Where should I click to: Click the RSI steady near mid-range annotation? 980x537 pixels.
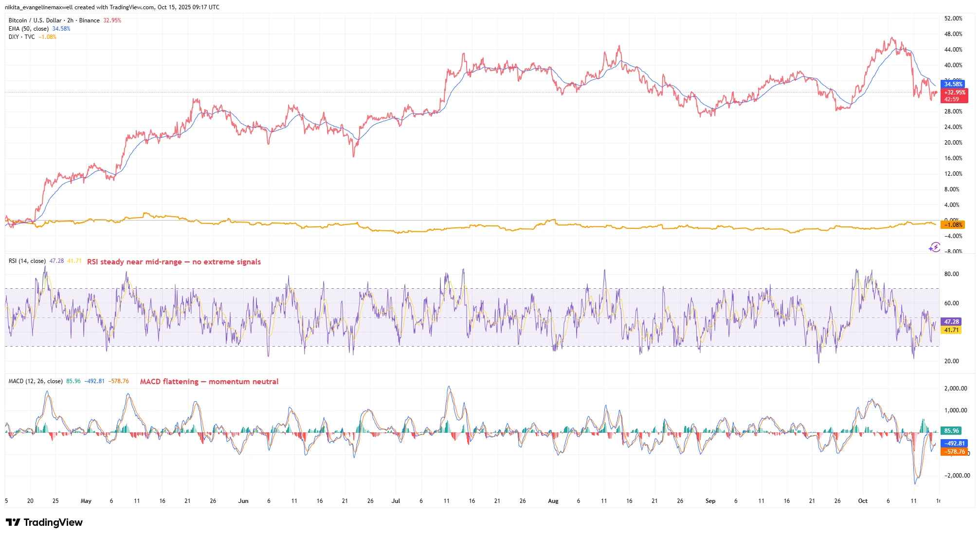pos(174,262)
